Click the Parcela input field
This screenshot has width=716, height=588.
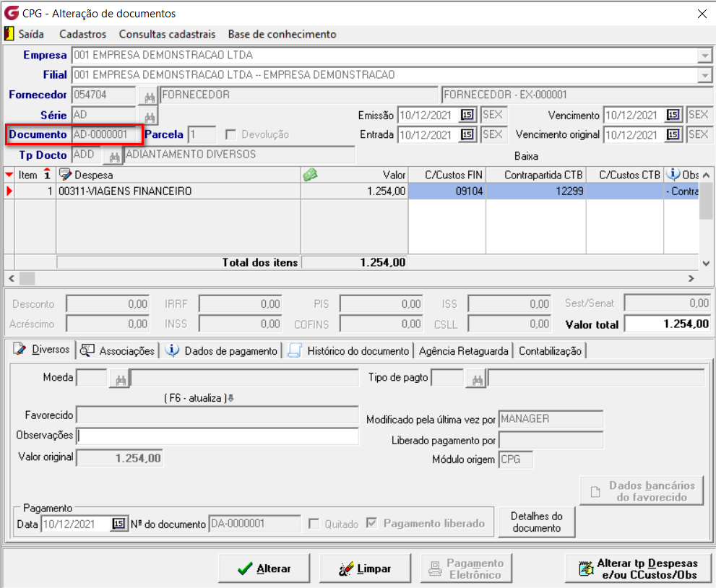pyautogui.click(x=202, y=134)
